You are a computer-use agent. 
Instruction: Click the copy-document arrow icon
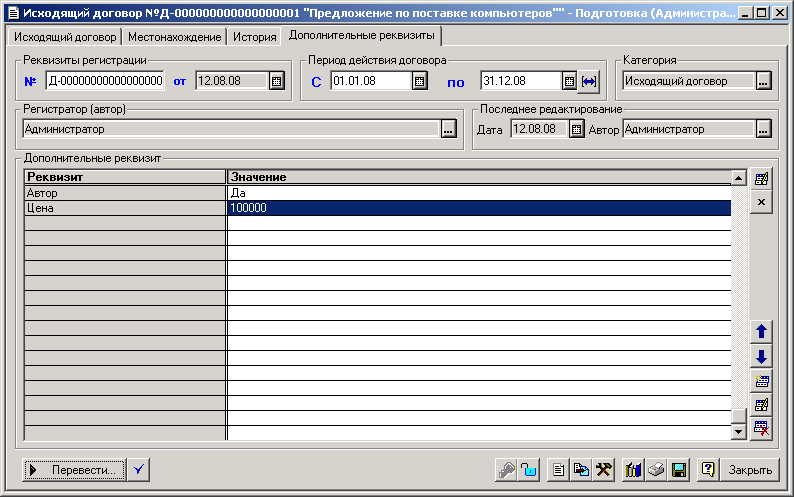click(x=581, y=470)
